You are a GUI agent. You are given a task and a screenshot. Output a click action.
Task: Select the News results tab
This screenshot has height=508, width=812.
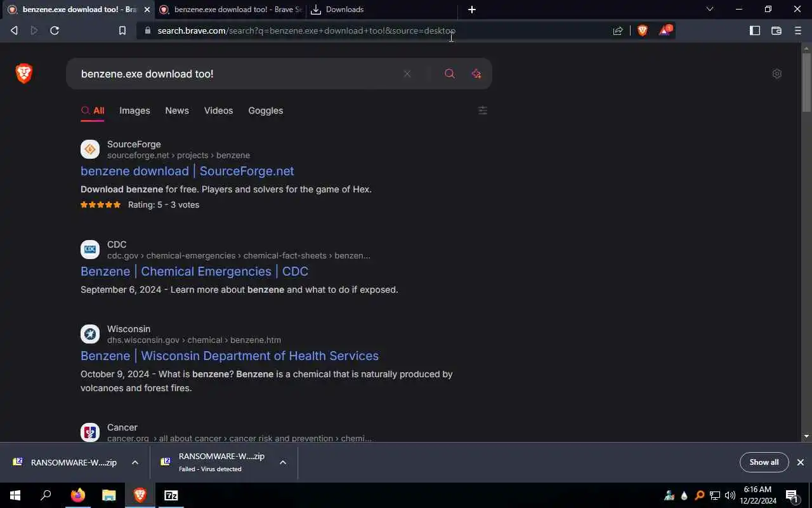(x=177, y=110)
